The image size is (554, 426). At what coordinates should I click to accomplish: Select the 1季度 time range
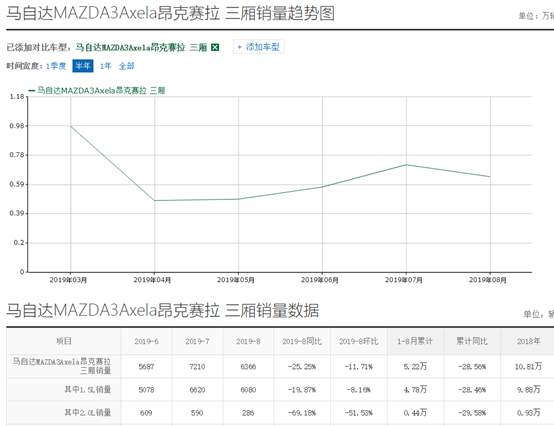56,66
